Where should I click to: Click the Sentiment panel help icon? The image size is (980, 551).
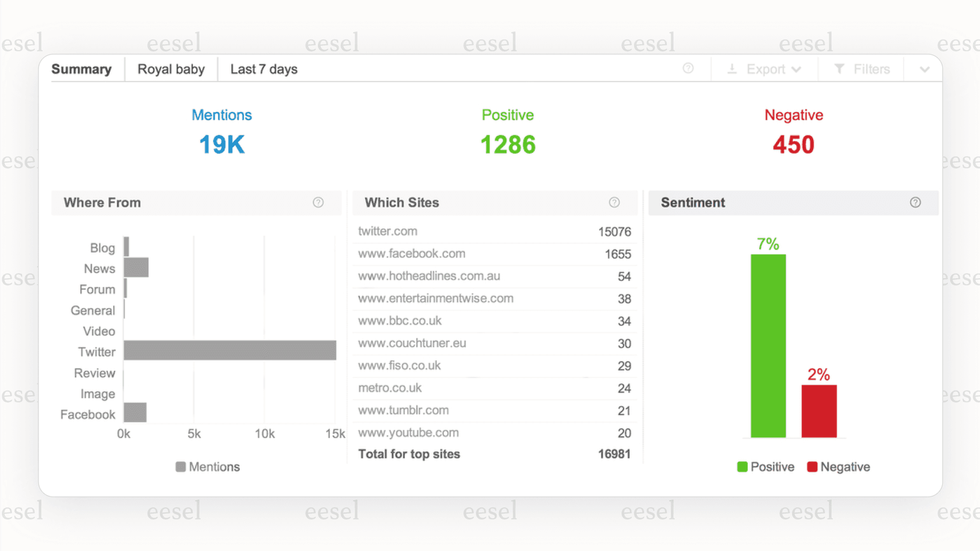point(915,202)
